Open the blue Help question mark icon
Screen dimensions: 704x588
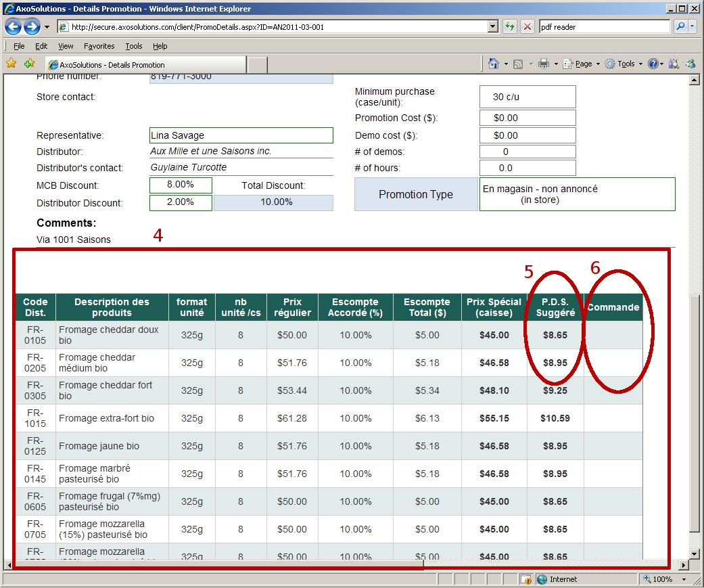(653, 64)
